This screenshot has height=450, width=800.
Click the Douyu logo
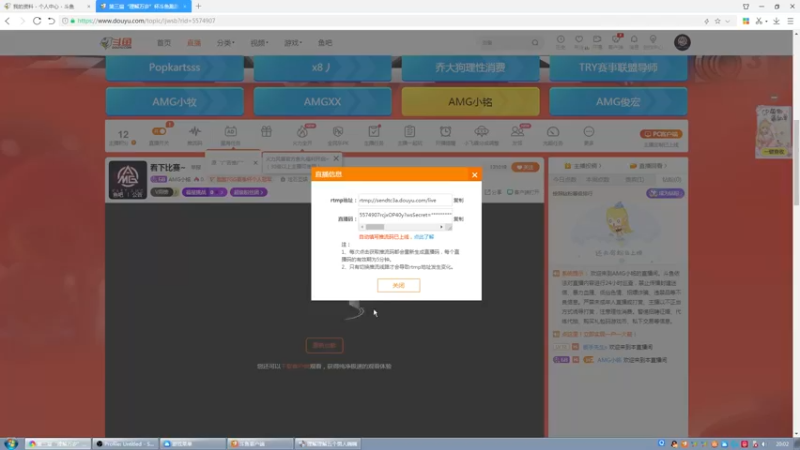(x=116, y=43)
